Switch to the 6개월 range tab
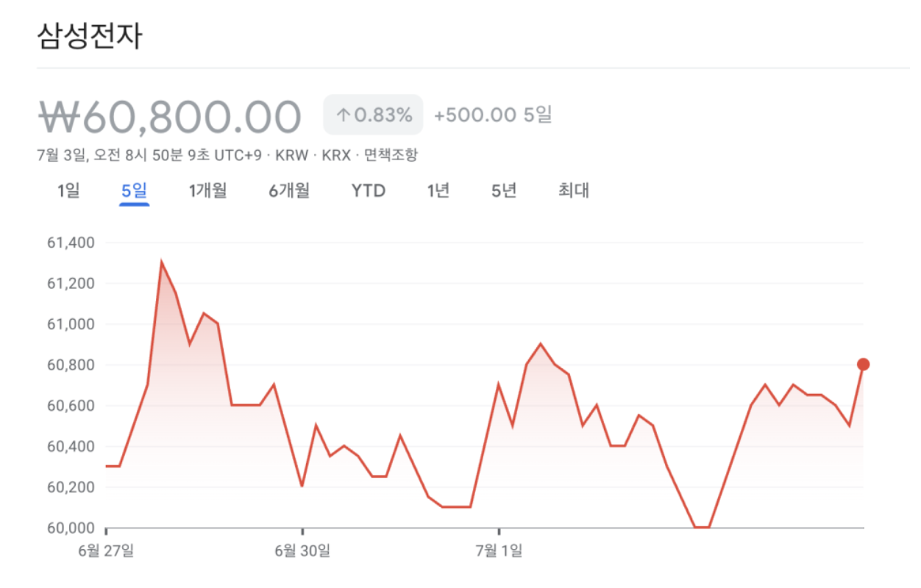 coord(289,191)
